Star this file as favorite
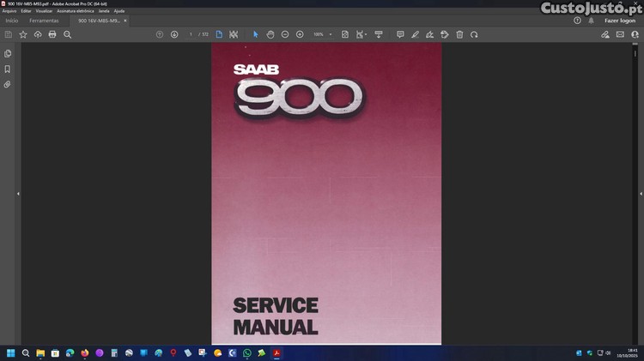Viewport: 644px width, 361px height. click(x=23, y=34)
